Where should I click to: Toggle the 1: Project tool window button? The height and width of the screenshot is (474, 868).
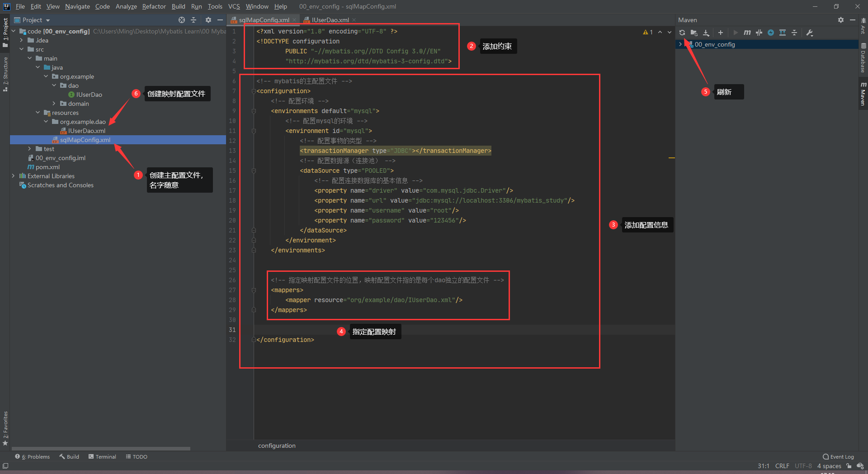click(5, 33)
